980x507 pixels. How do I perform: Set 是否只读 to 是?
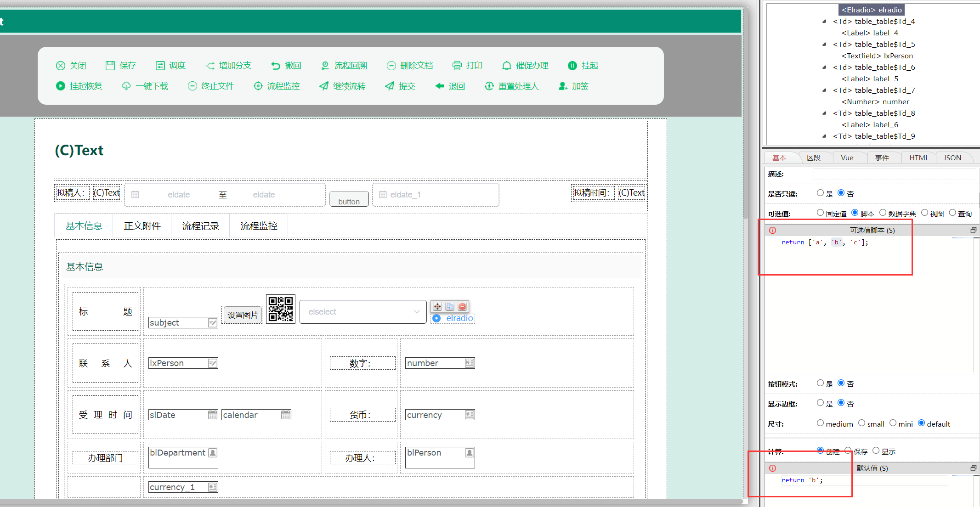point(820,193)
